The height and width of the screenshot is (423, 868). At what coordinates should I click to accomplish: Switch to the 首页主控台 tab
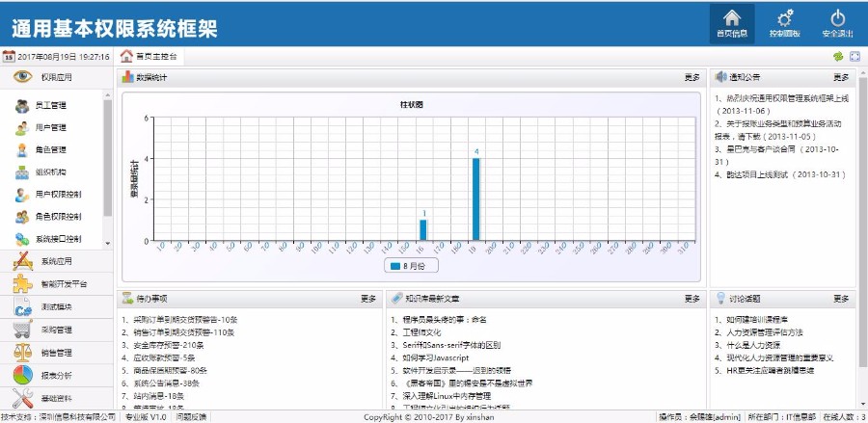(x=149, y=57)
